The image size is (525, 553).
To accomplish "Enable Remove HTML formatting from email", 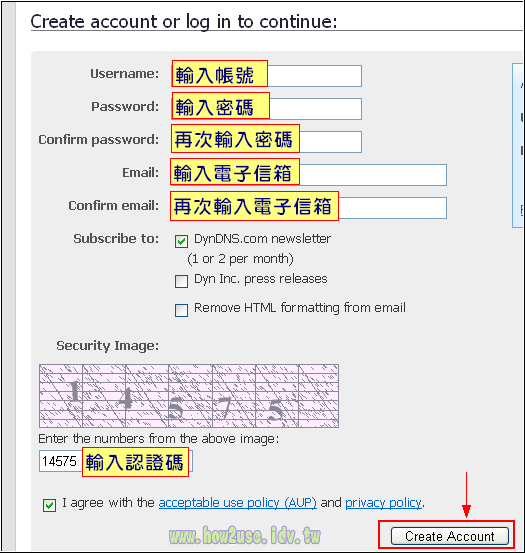I will pyautogui.click(x=182, y=310).
